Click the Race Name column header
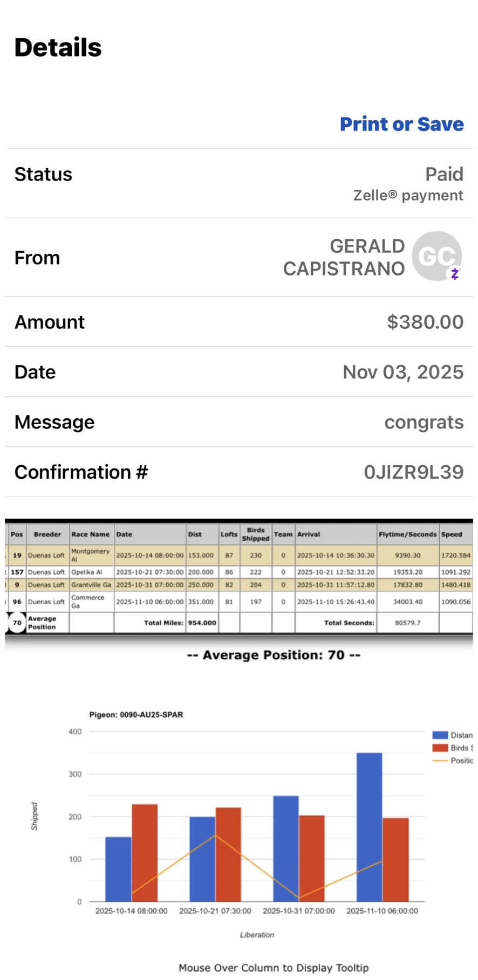 [x=90, y=534]
